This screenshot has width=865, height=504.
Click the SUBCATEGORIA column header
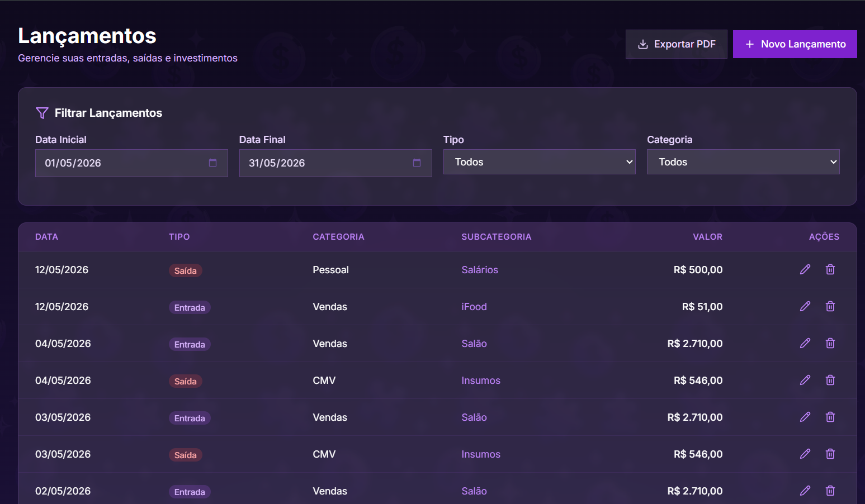(497, 237)
